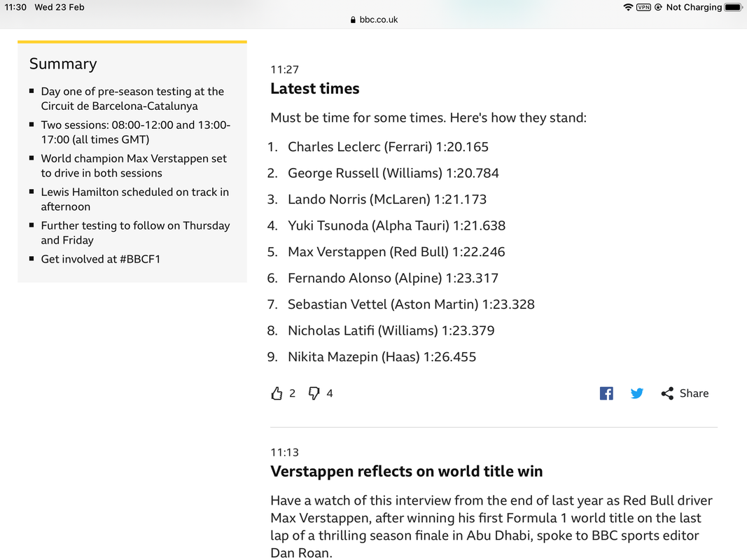The height and width of the screenshot is (560, 747).
Task: Select summary bullet about Lewis Hamilton scheduled afternoon
Action: coord(135,199)
